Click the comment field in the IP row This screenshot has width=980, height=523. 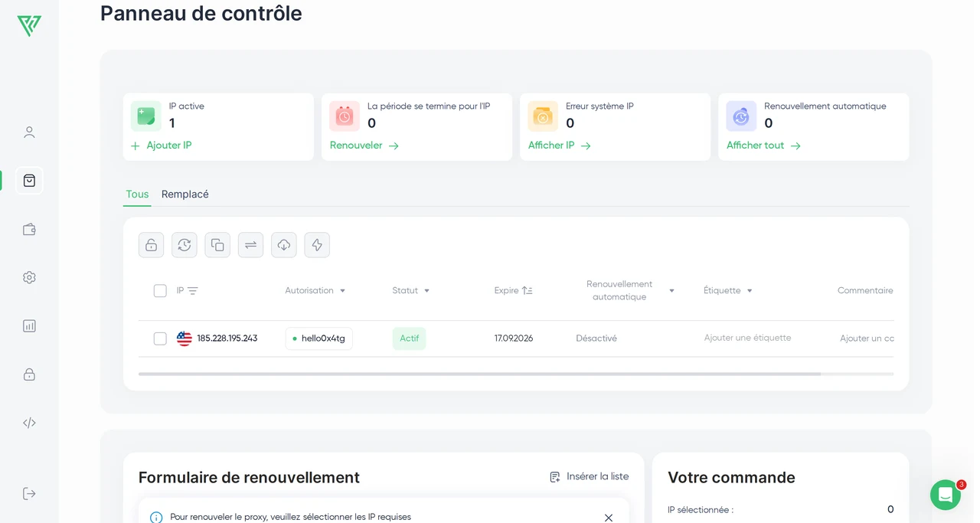click(x=867, y=338)
